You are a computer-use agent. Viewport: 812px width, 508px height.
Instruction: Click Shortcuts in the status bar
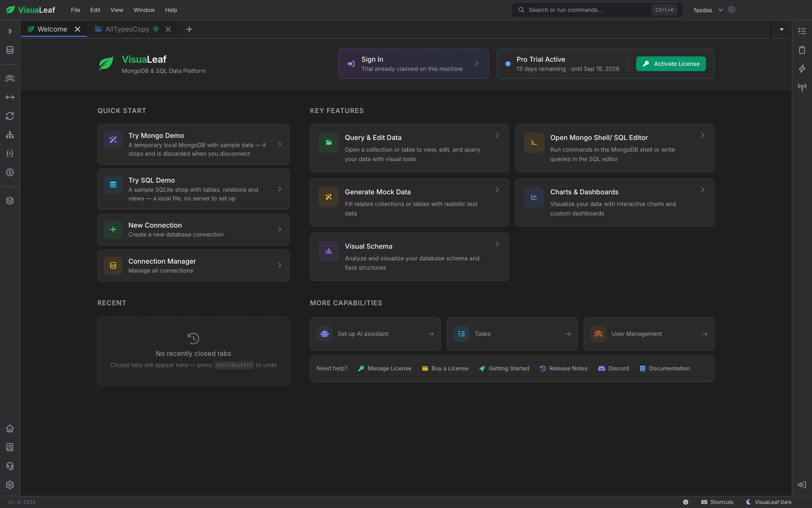click(x=717, y=502)
